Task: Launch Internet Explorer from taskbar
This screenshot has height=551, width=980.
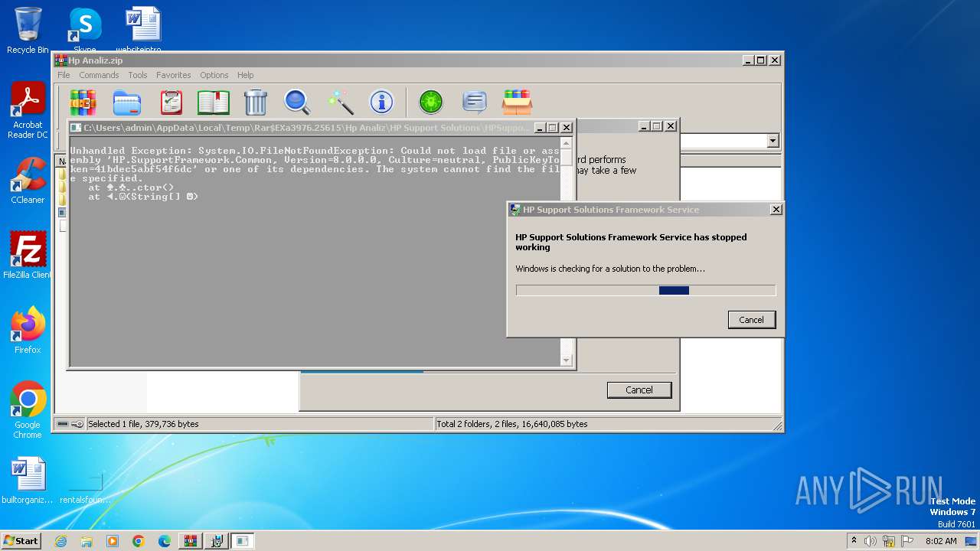Action: point(60,541)
